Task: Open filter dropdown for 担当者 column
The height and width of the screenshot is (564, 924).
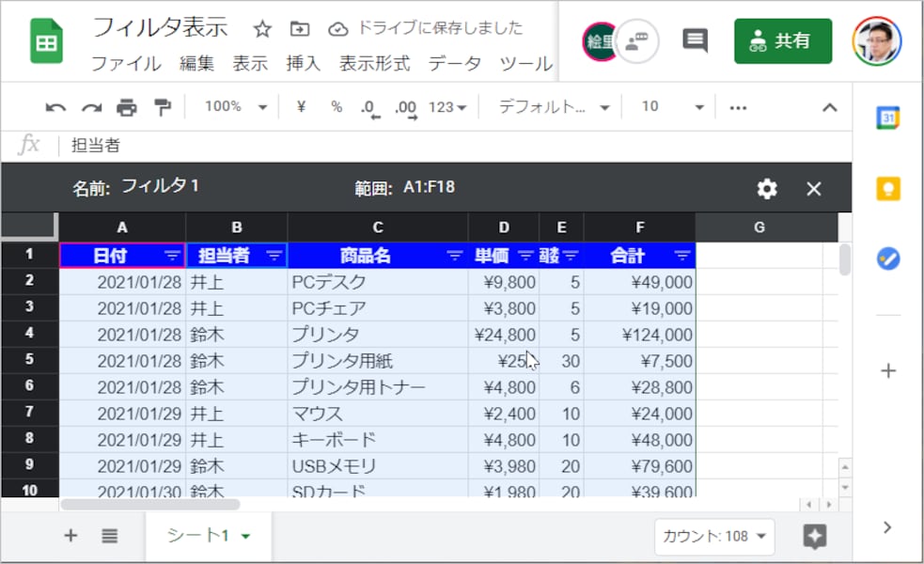Action: click(x=274, y=256)
